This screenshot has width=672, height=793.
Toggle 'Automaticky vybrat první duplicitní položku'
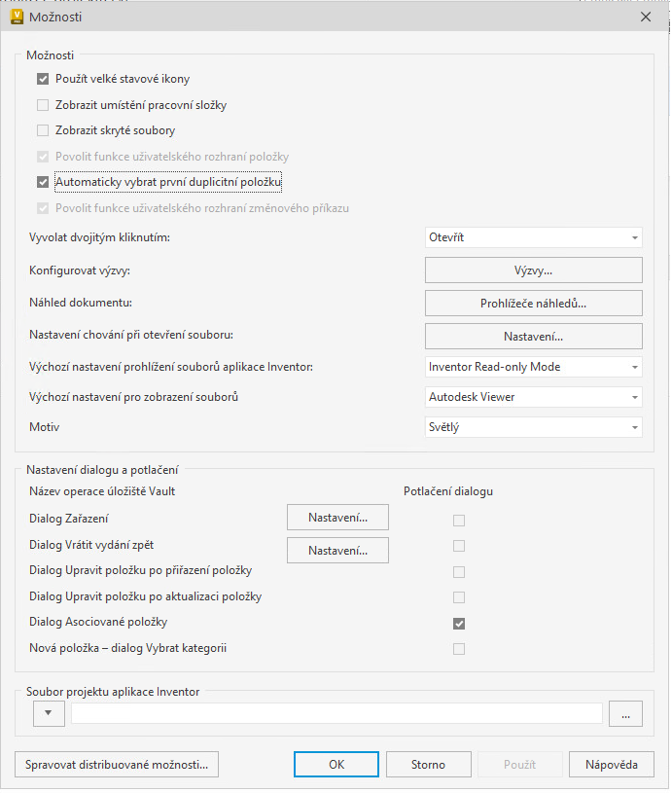pos(43,182)
